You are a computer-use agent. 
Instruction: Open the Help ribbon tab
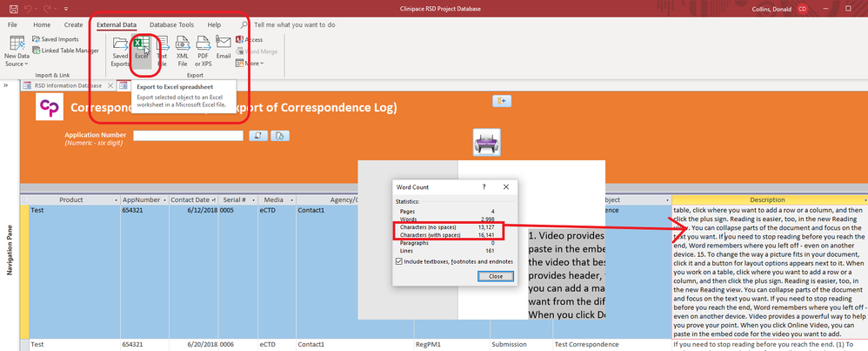click(x=214, y=25)
